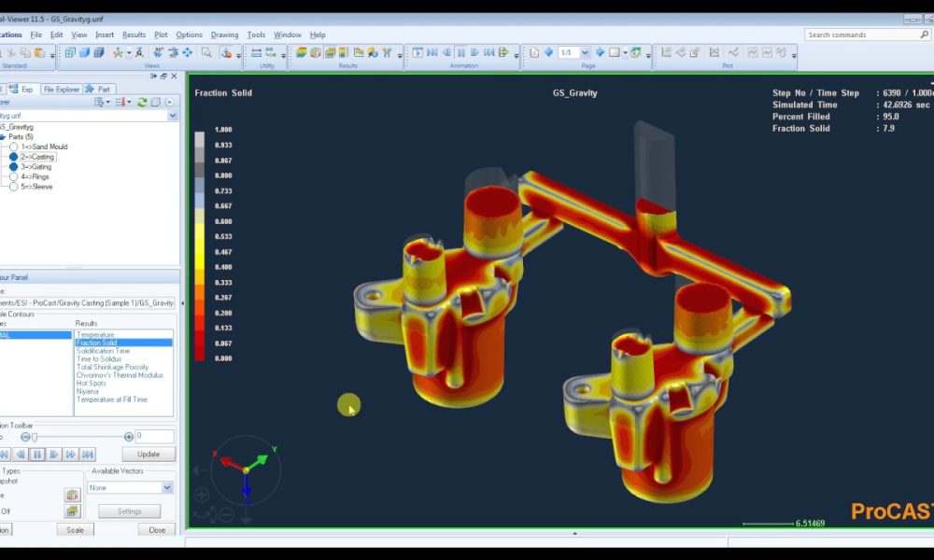Image resolution: width=934 pixels, height=560 pixels.
Task: Click the step number input field
Action: pyautogui.click(x=155, y=436)
